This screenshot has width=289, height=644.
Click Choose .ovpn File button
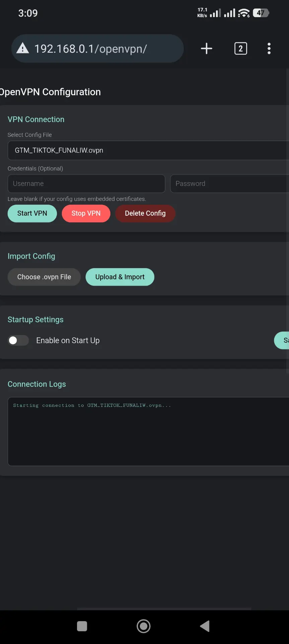pyautogui.click(x=44, y=277)
